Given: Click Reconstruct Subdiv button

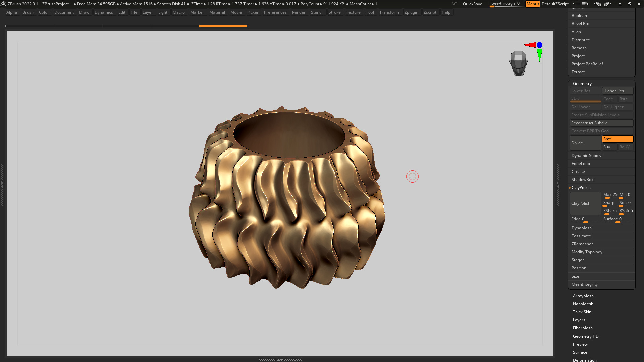Looking at the screenshot, I should coord(601,123).
